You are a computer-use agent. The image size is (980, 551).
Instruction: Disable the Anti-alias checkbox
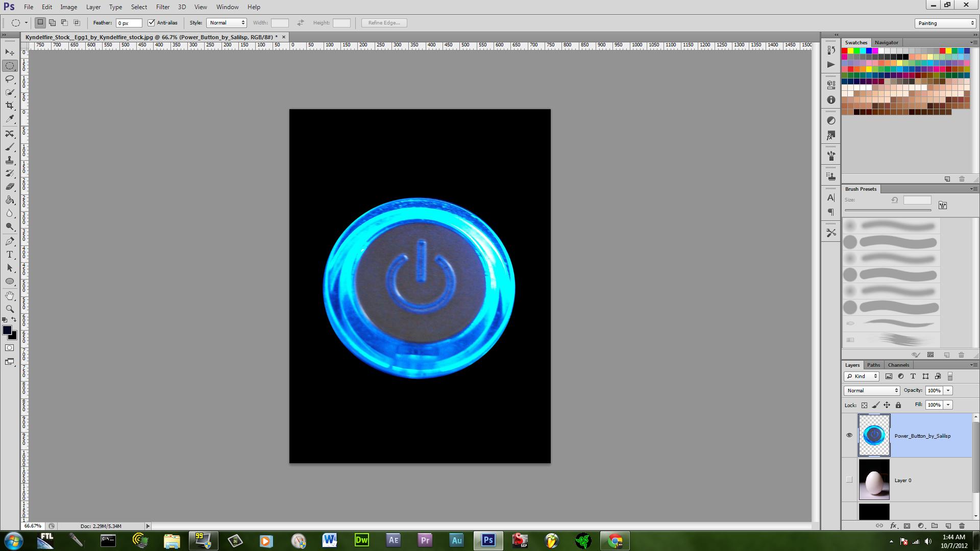click(151, 22)
